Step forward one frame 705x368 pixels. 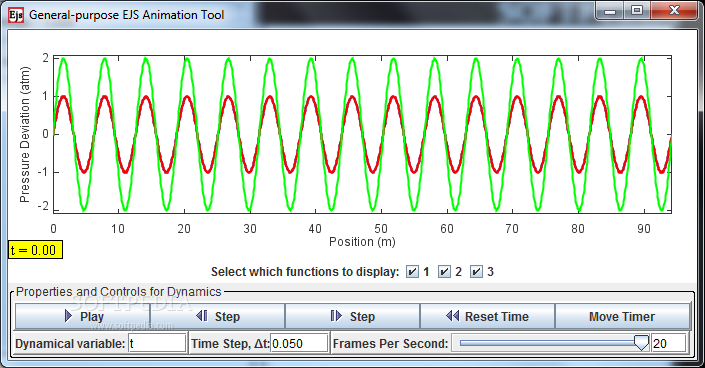(352, 316)
